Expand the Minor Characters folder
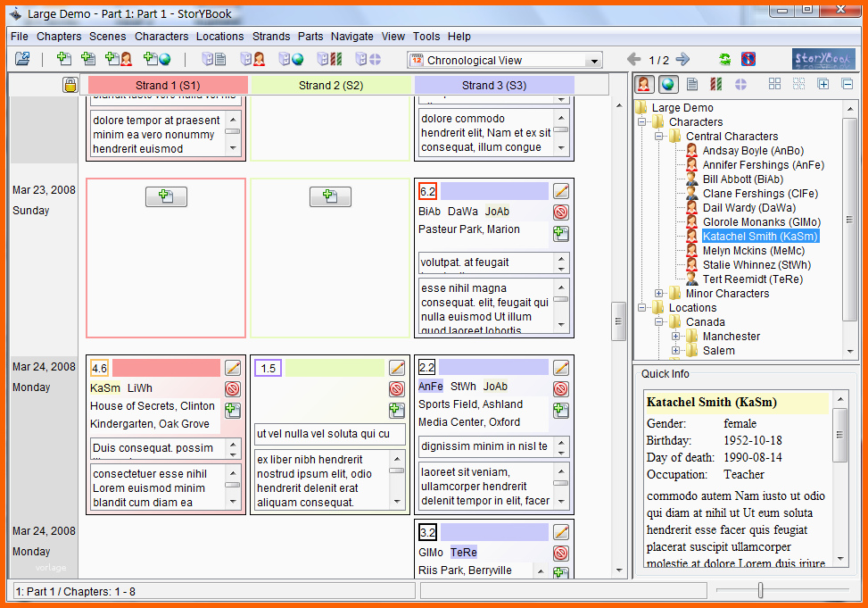 [x=658, y=293]
